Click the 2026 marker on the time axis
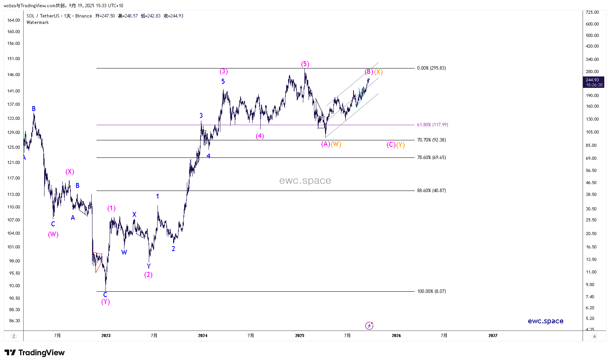610x364 pixels. pos(396,335)
